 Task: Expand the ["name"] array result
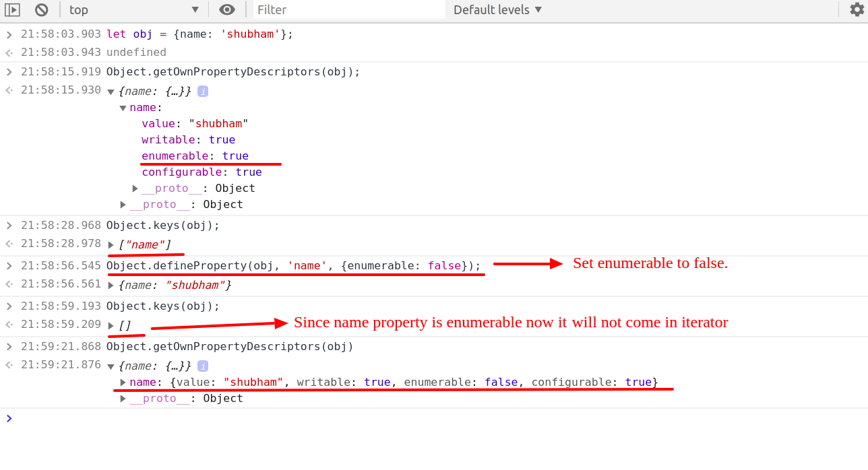point(111,245)
